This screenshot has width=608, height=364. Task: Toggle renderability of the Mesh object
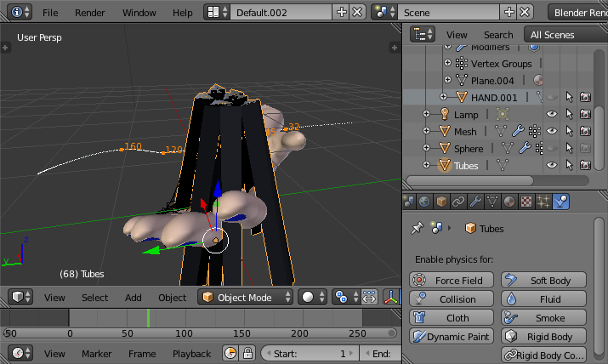click(x=586, y=131)
